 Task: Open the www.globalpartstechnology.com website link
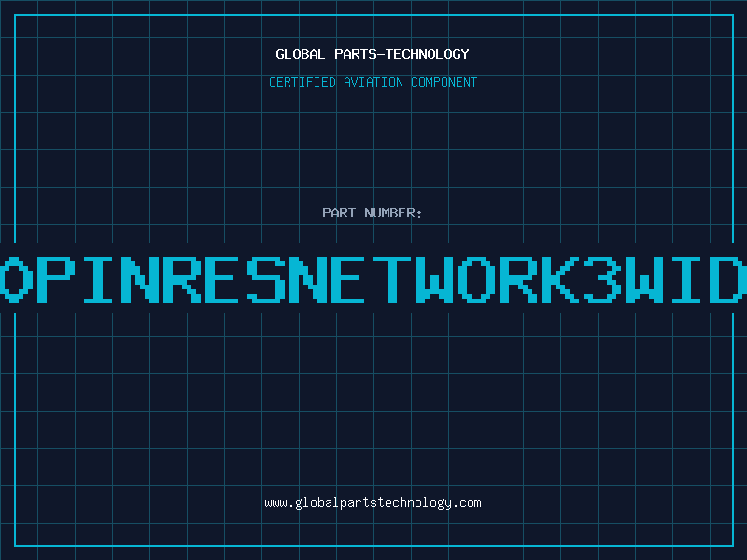point(373,503)
